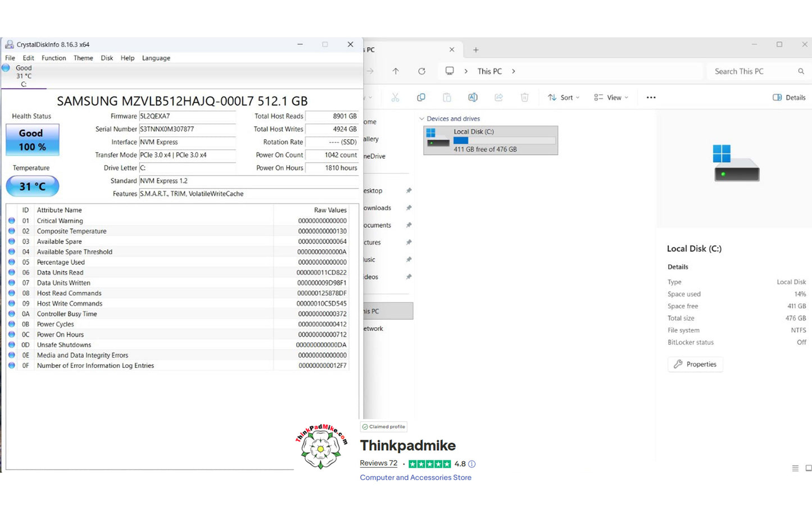Open the new tab plus button
The height and width of the screenshot is (510, 812).
pyautogui.click(x=475, y=50)
